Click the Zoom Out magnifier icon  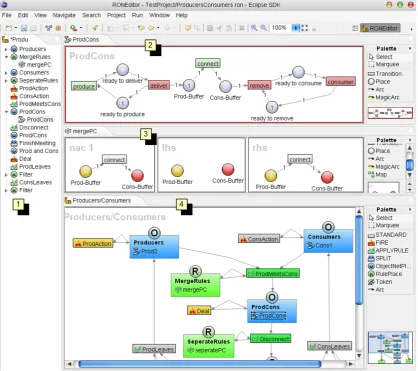[x=263, y=28]
